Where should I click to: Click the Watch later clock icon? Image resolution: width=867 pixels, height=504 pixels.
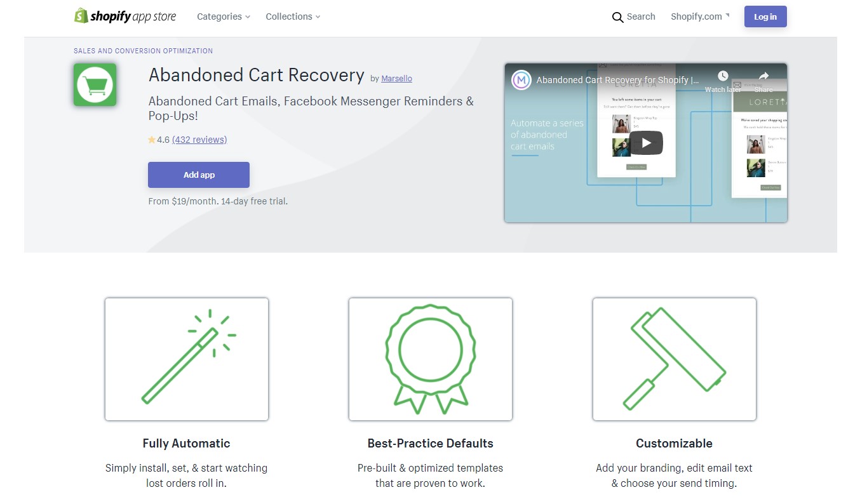click(723, 76)
